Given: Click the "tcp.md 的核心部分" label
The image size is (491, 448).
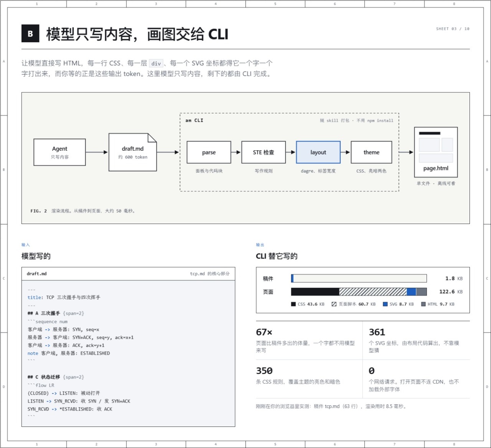Looking at the screenshot, I should (210, 274).
